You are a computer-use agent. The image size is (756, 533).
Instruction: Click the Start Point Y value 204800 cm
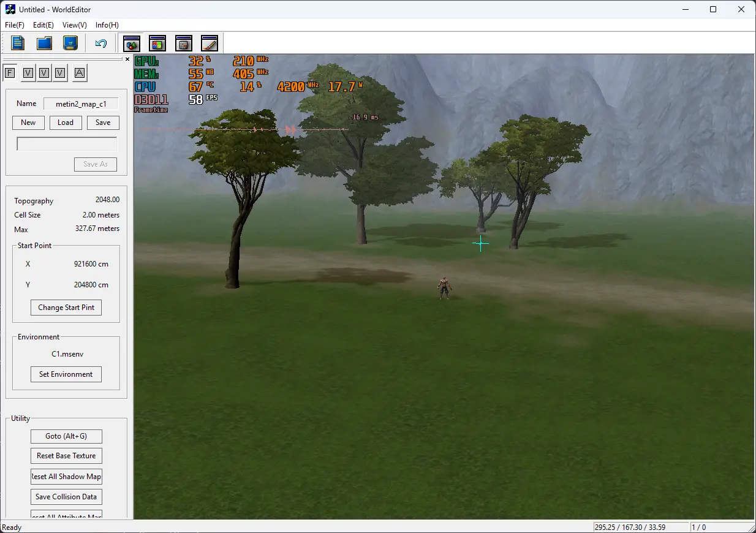(x=91, y=285)
